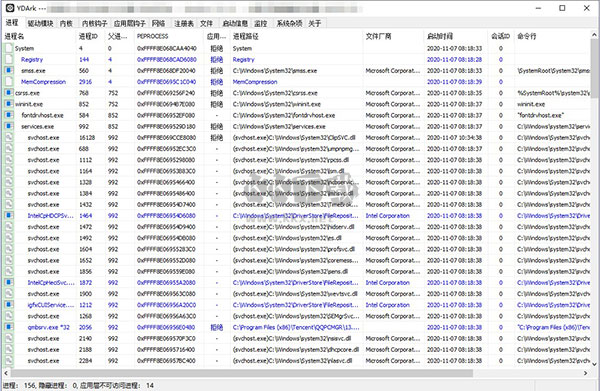This screenshot has height=391, width=600.
Task: Click the icon next to csrss.exe
Action: 9,93
